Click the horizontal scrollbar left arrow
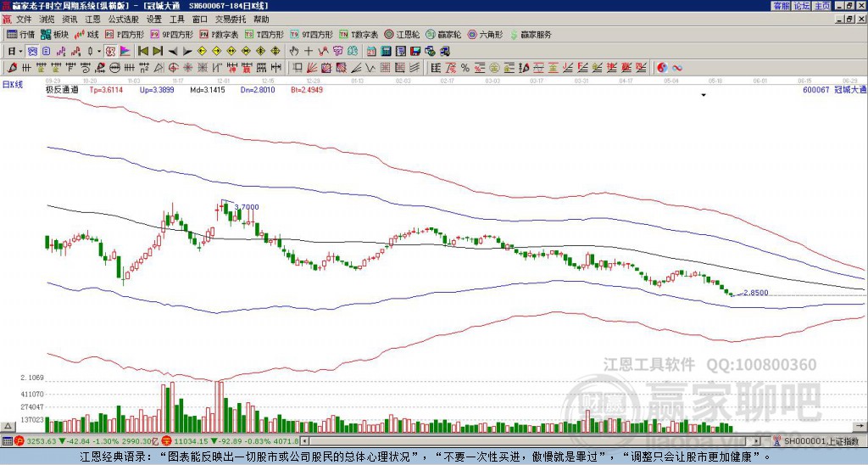Screen dimensions: 868x465 pos(304,441)
